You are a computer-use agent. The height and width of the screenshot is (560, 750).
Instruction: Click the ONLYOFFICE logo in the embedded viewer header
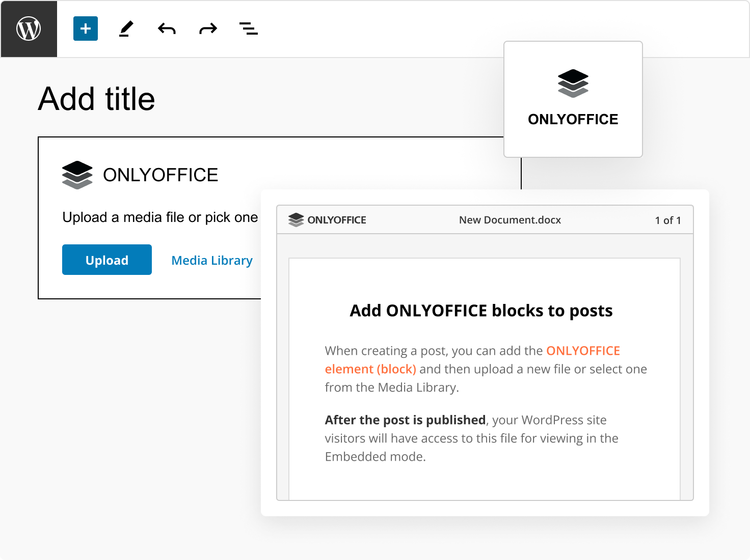[327, 220]
